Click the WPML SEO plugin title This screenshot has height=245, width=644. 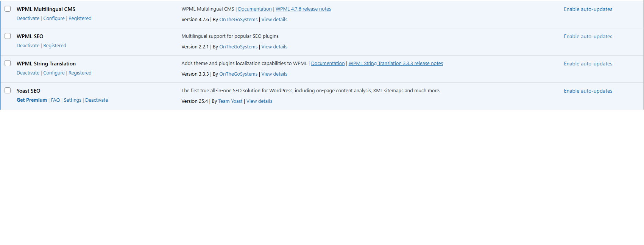[30, 36]
